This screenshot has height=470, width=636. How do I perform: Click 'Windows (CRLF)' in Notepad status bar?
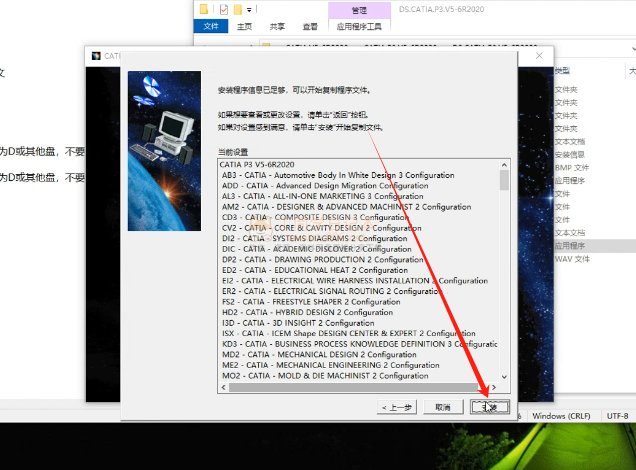[561, 416]
